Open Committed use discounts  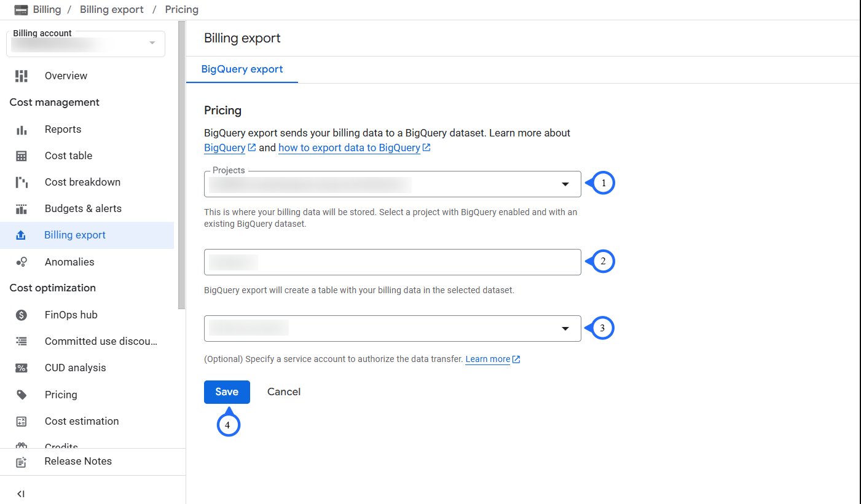pyautogui.click(x=101, y=342)
